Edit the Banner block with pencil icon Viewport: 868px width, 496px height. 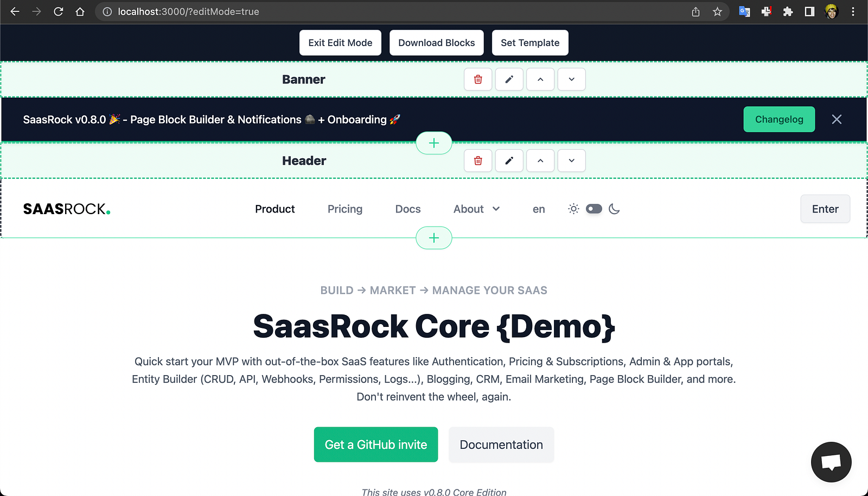[x=509, y=79]
